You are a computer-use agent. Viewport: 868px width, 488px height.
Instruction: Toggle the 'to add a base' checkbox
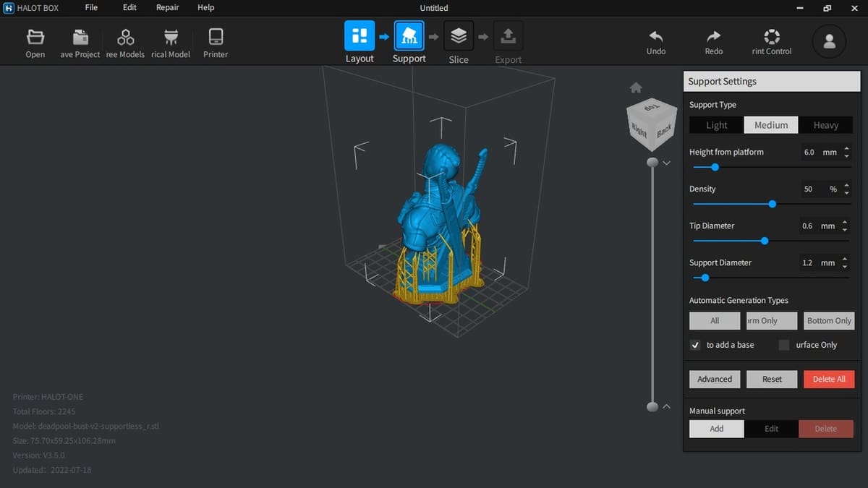tap(695, 345)
